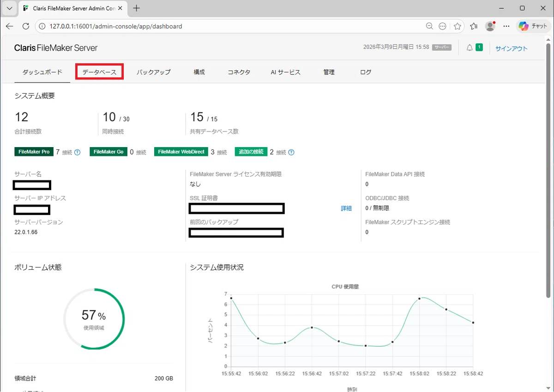Open the browser settings and more menu

tap(506, 26)
